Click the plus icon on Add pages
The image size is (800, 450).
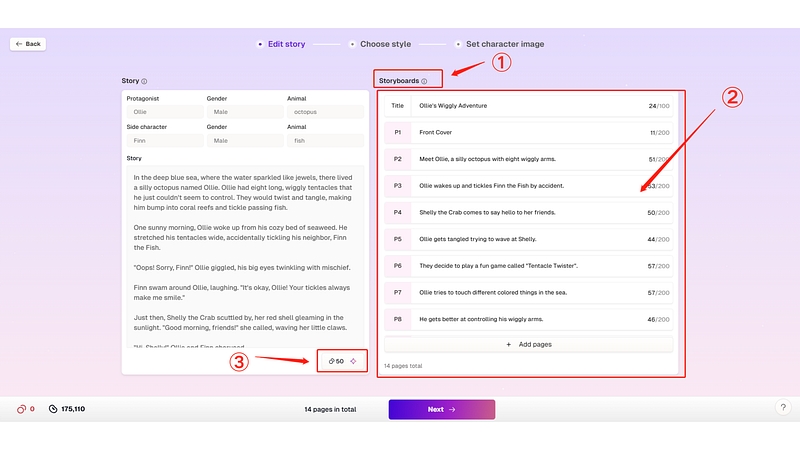[510, 344]
